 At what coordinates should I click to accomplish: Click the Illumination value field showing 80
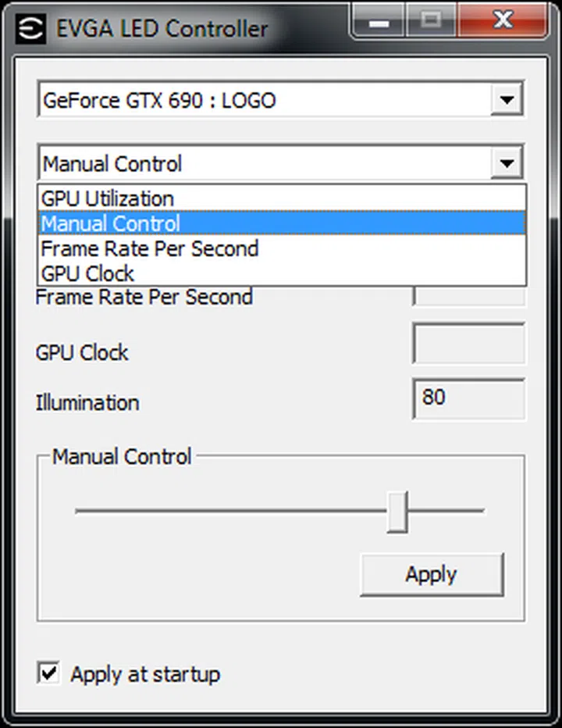click(468, 398)
